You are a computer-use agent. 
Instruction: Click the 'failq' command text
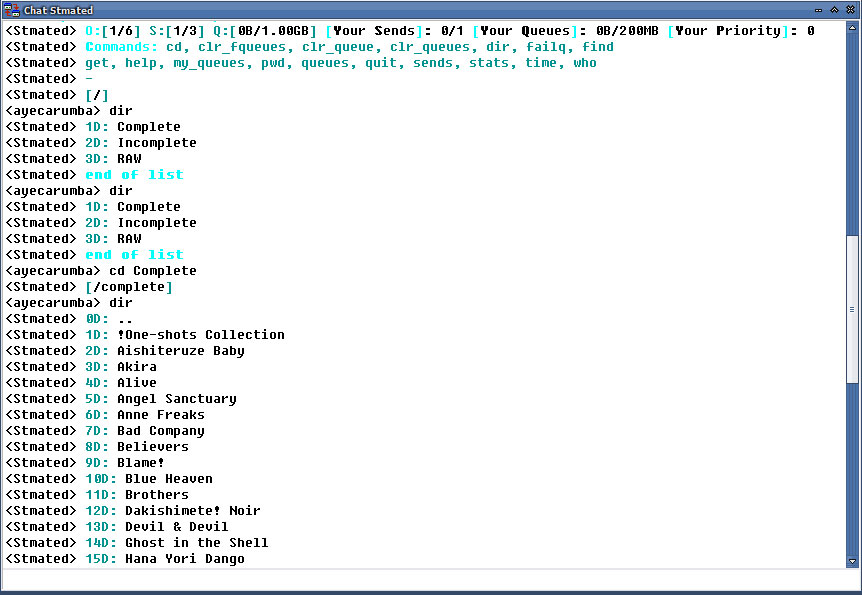546,47
